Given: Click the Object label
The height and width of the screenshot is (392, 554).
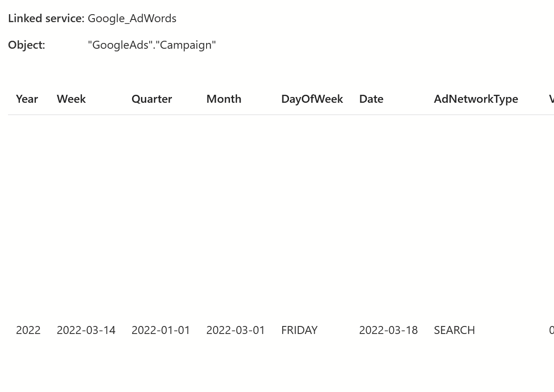Looking at the screenshot, I should (x=27, y=45).
